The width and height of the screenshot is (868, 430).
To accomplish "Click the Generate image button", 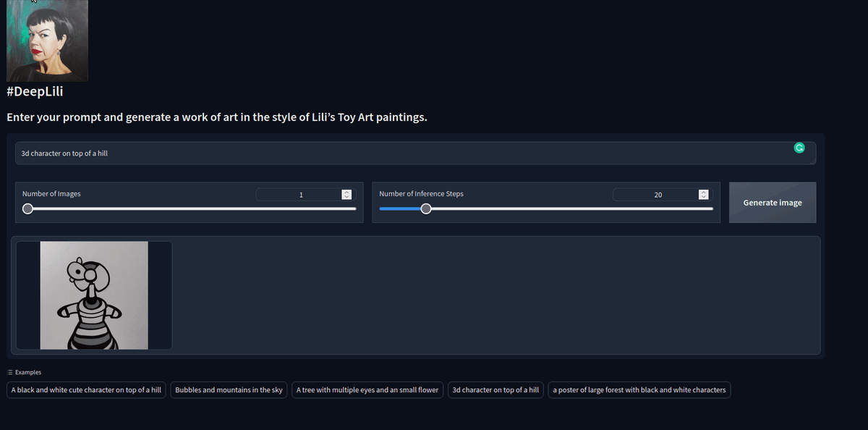I will click(x=773, y=203).
